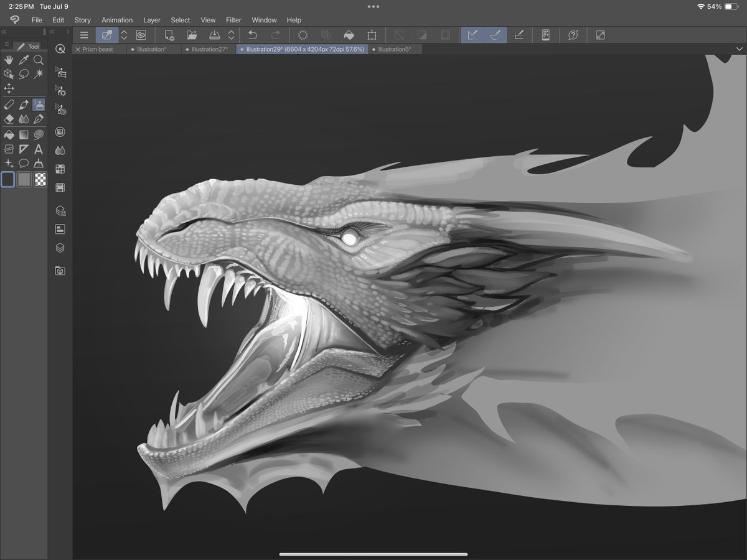The height and width of the screenshot is (560, 747).
Task: Switch to the Illustration27* tab
Action: (209, 49)
